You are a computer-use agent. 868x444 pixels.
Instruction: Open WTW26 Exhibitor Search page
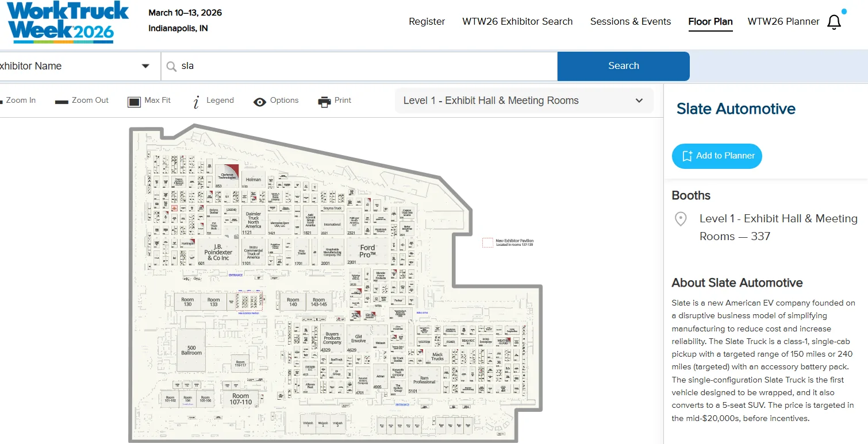click(517, 22)
